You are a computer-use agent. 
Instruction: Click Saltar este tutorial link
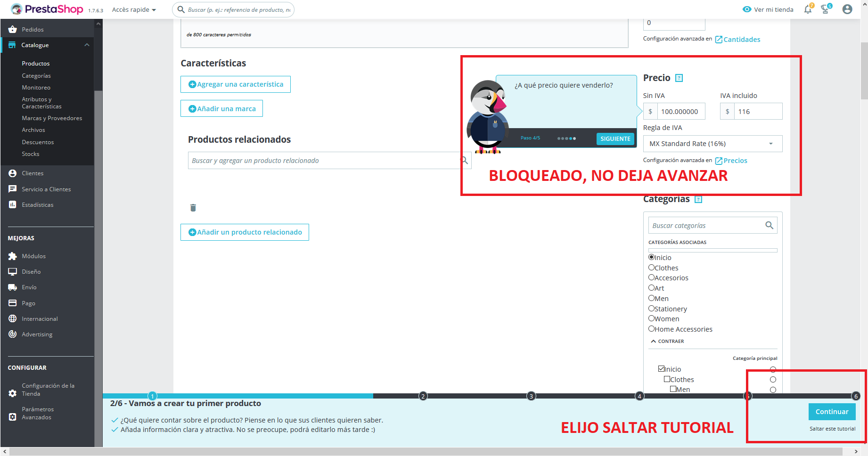pyautogui.click(x=833, y=429)
